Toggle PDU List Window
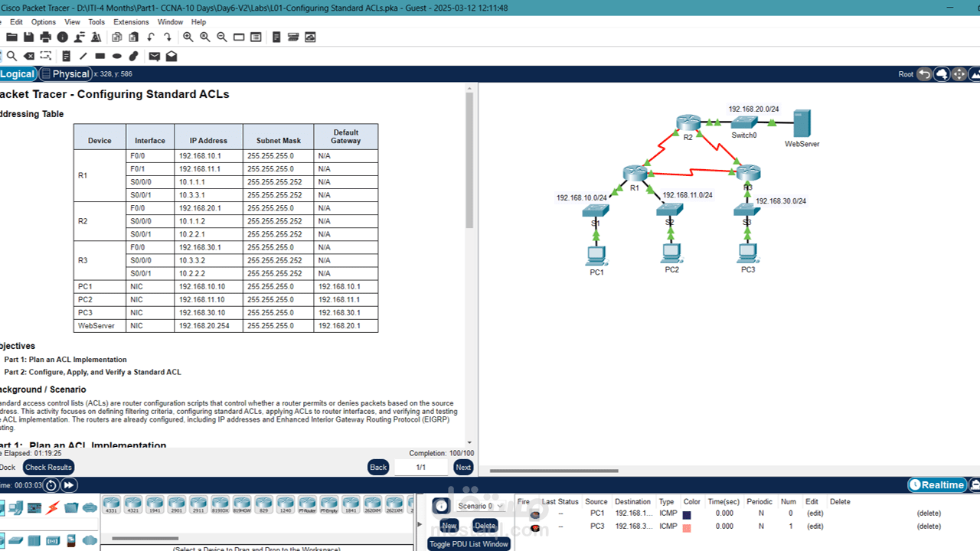This screenshot has height=551, width=980. [x=469, y=544]
